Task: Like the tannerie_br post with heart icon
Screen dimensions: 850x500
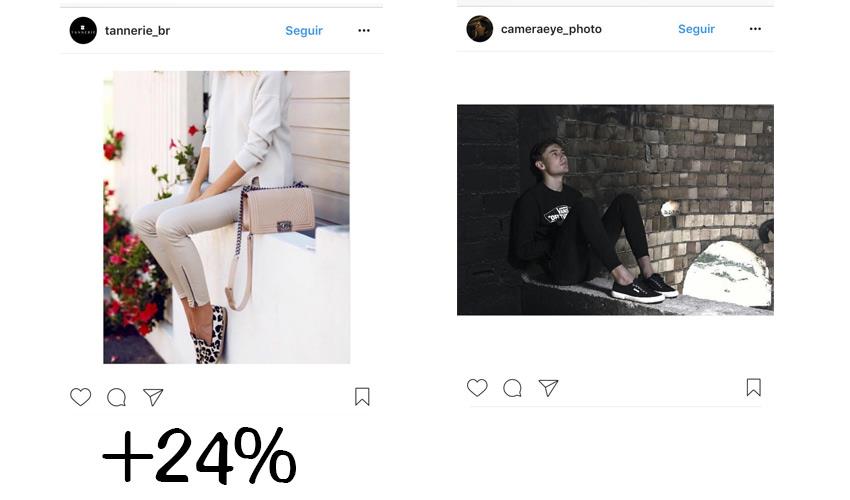Action: 80,397
